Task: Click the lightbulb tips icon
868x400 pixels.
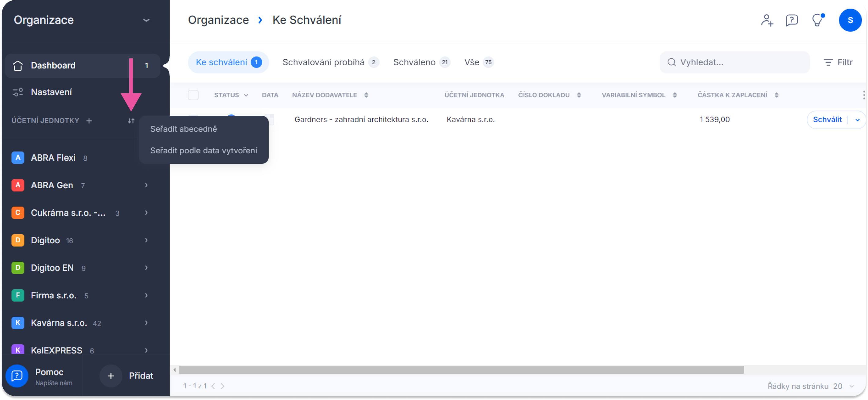Action: pos(817,20)
